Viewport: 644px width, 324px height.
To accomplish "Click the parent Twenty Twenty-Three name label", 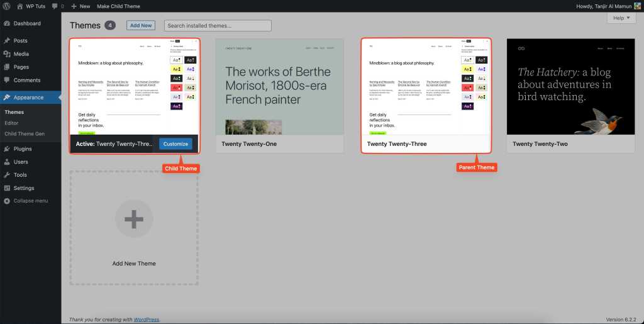I will pos(397,144).
